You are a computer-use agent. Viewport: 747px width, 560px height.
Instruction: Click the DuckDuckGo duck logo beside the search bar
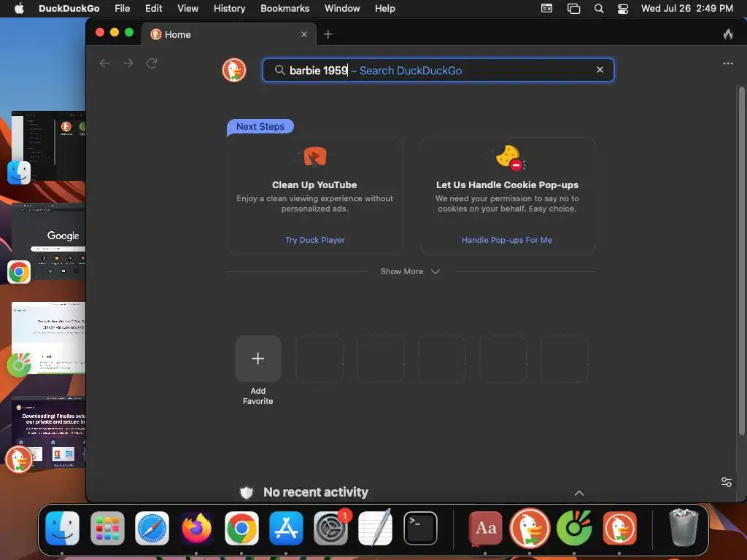click(234, 70)
